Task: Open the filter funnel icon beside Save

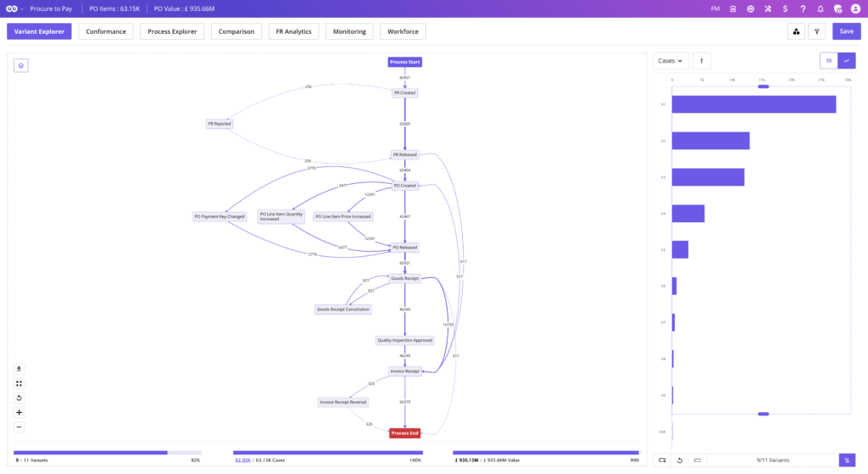Action: (x=816, y=31)
